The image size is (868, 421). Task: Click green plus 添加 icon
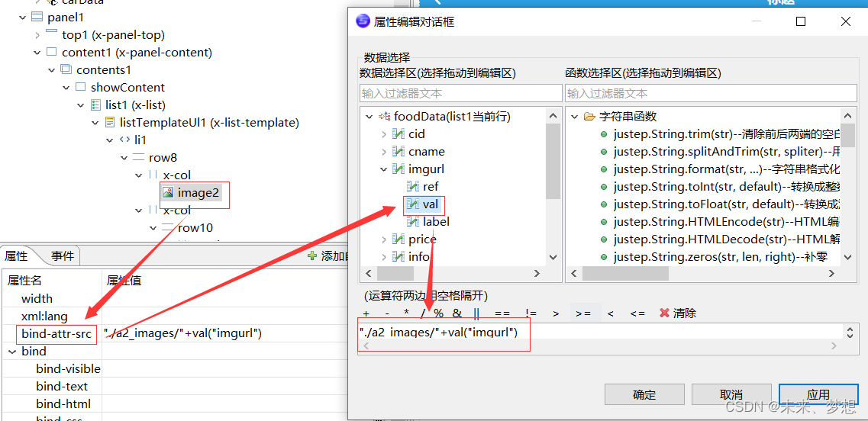pos(312,255)
